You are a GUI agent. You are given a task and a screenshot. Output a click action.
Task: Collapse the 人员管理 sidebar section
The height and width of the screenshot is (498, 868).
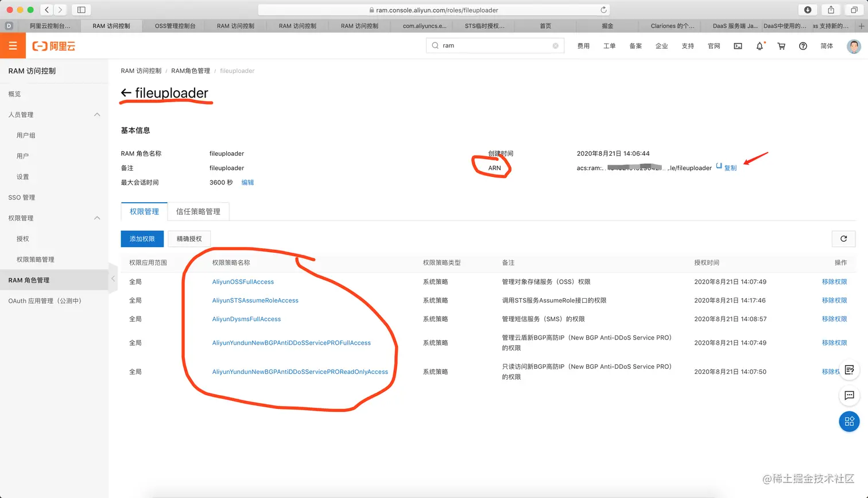[x=97, y=115]
